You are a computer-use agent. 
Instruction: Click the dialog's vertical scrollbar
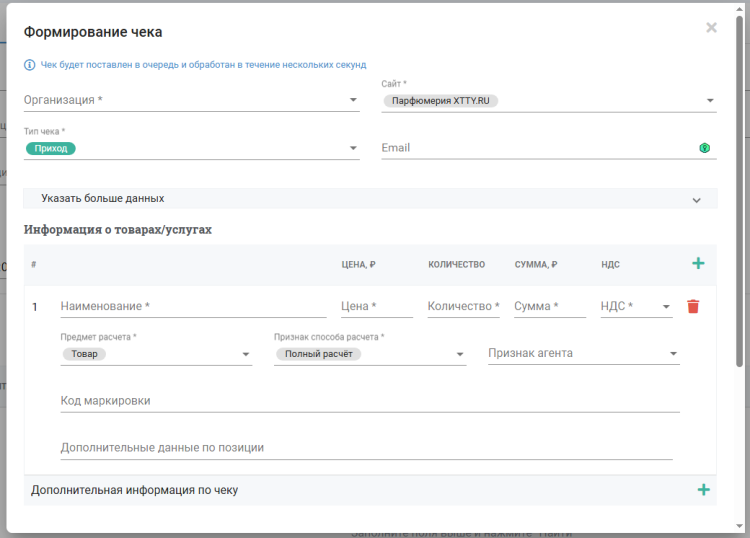[x=739, y=200]
